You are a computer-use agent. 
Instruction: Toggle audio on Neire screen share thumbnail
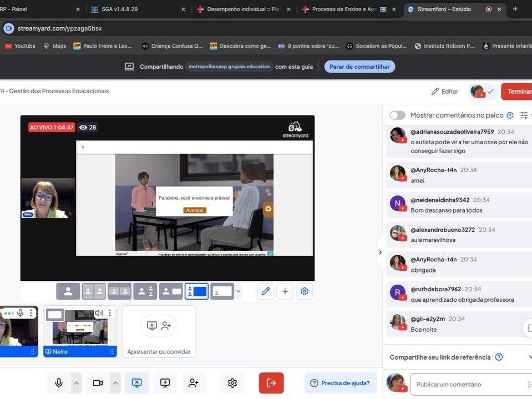[99, 313]
